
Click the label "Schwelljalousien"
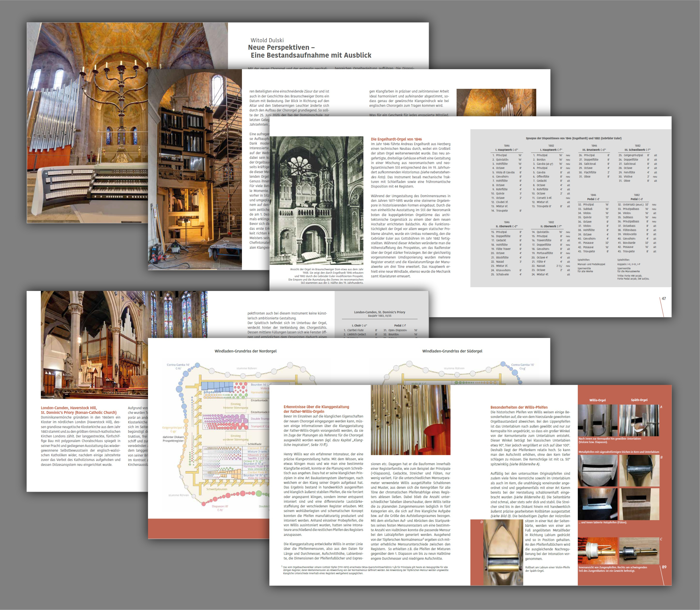217,489
